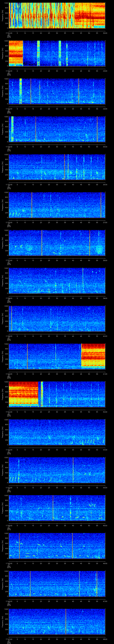Select the loud noise block ending the 17:40 spectrogram
This screenshot has width=114, height=644.
click(93, 356)
